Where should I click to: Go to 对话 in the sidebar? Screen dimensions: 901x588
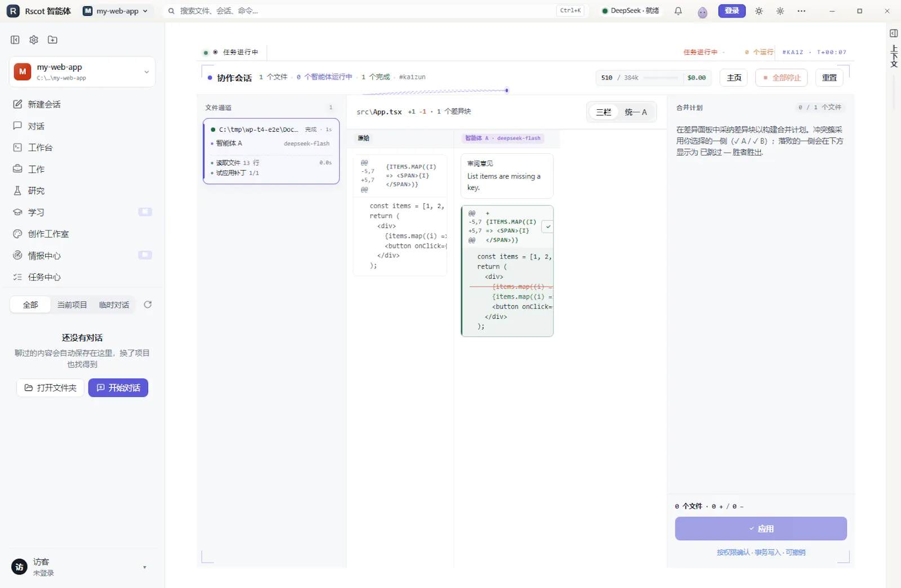point(82,126)
